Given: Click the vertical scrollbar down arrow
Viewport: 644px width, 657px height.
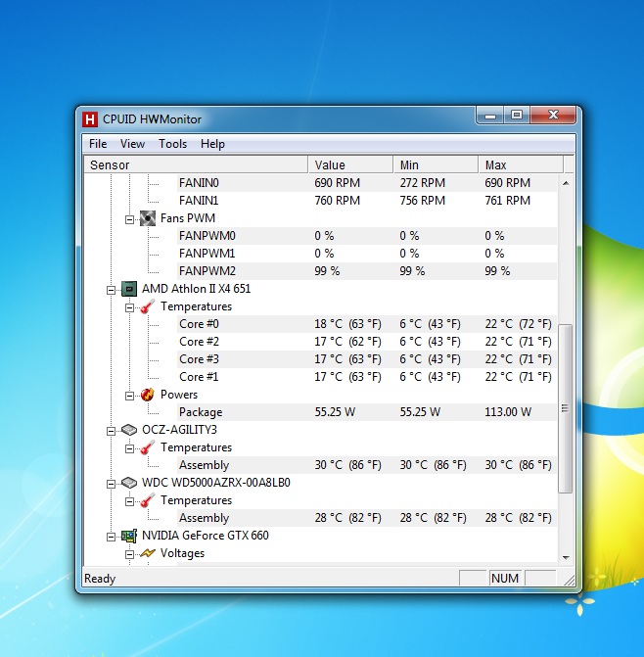Looking at the screenshot, I should (x=565, y=557).
